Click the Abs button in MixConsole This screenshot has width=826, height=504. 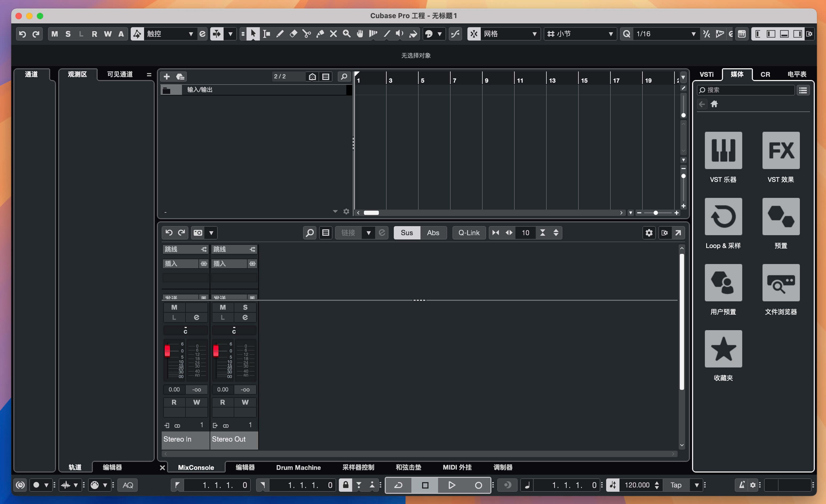433,233
